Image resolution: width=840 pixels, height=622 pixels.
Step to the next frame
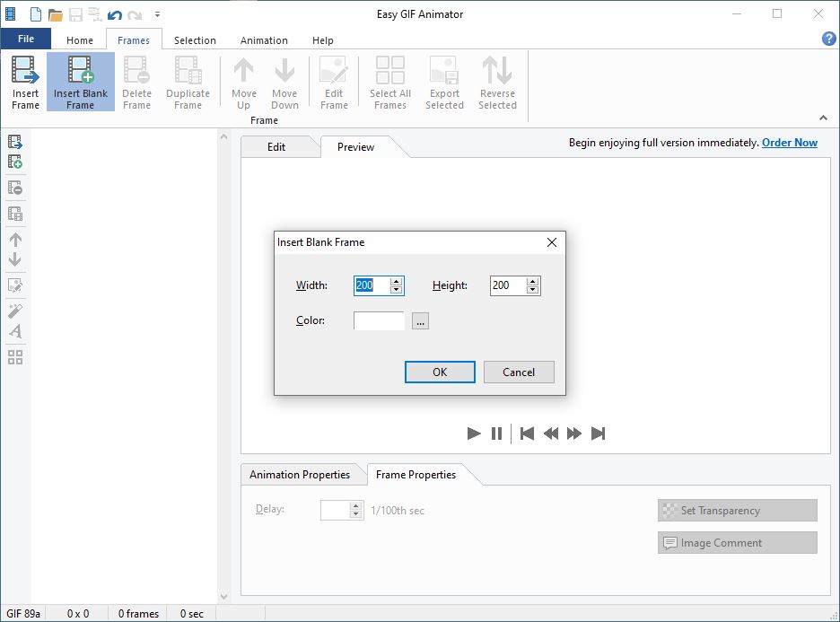pos(573,434)
